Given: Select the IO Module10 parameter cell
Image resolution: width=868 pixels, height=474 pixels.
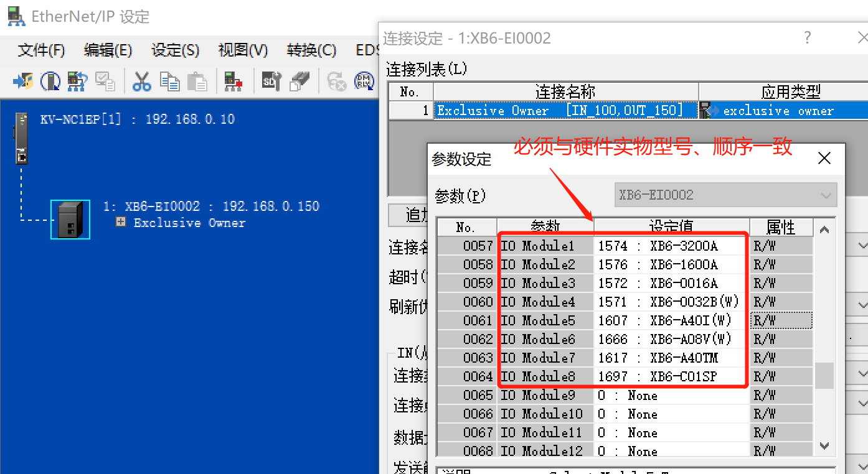Looking at the screenshot, I should [545, 414].
